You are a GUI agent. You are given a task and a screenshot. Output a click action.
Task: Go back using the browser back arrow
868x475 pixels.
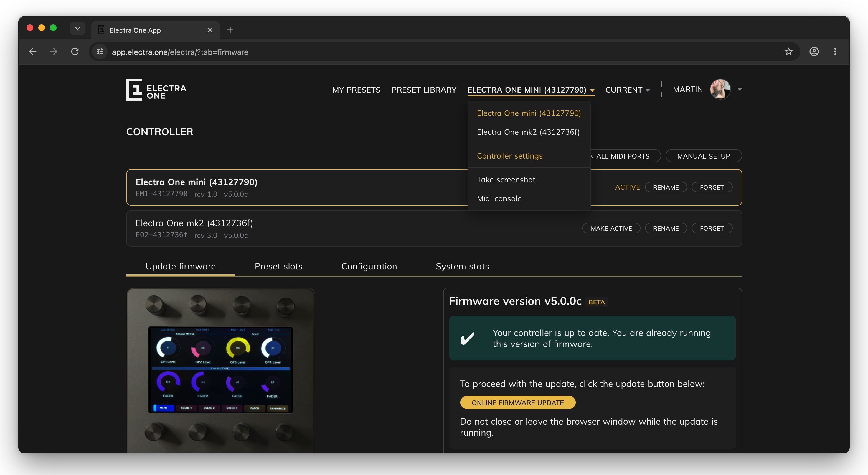(x=33, y=52)
